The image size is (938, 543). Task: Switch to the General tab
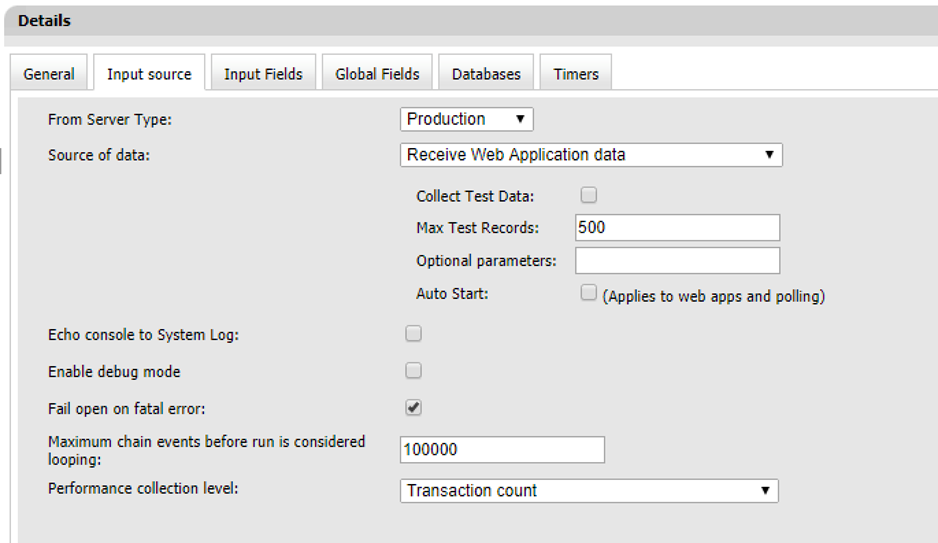point(49,74)
